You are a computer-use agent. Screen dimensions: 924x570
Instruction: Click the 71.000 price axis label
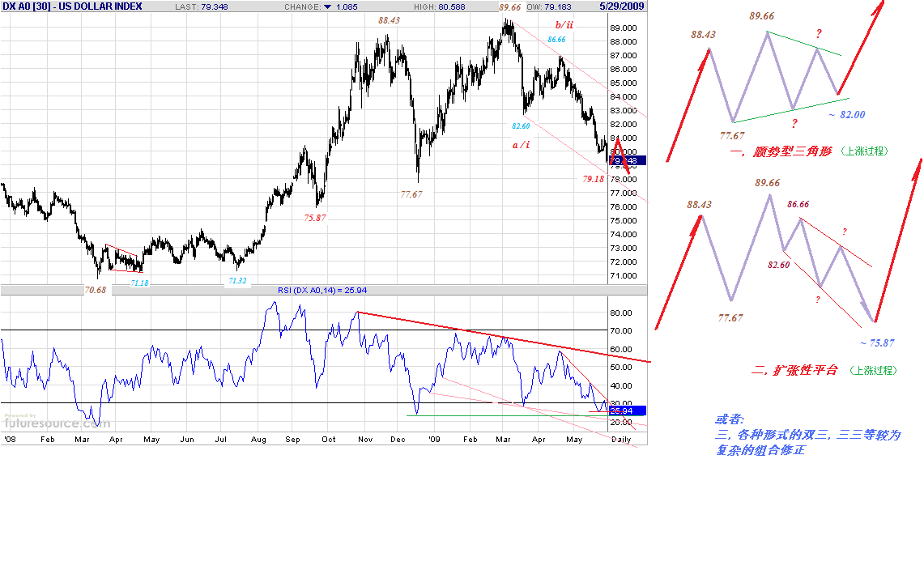point(624,276)
